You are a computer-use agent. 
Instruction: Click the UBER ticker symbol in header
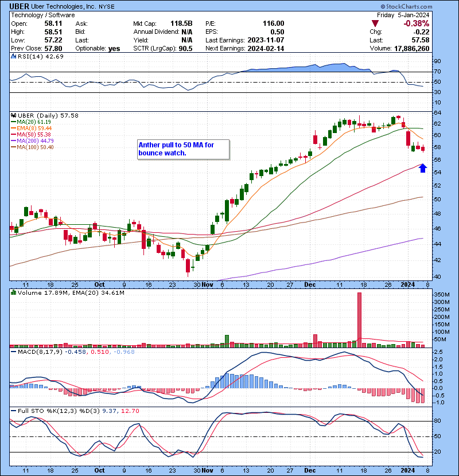tap(19, 6)
